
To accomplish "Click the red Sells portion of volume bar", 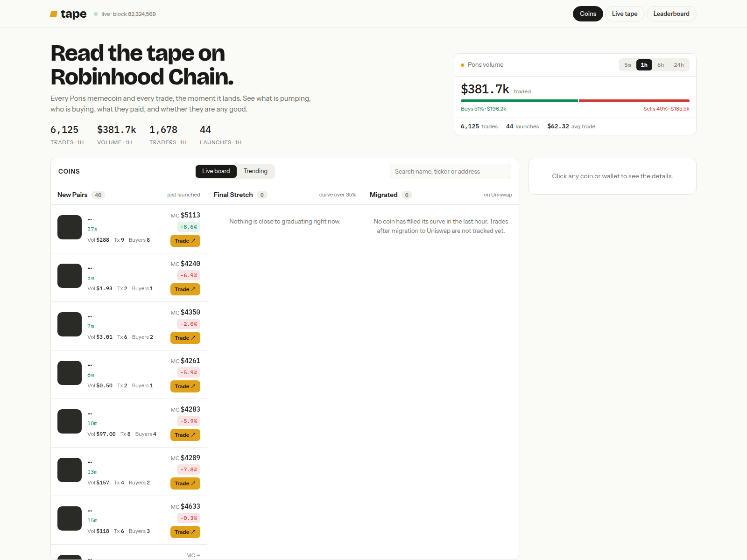I will pos(634,101).
